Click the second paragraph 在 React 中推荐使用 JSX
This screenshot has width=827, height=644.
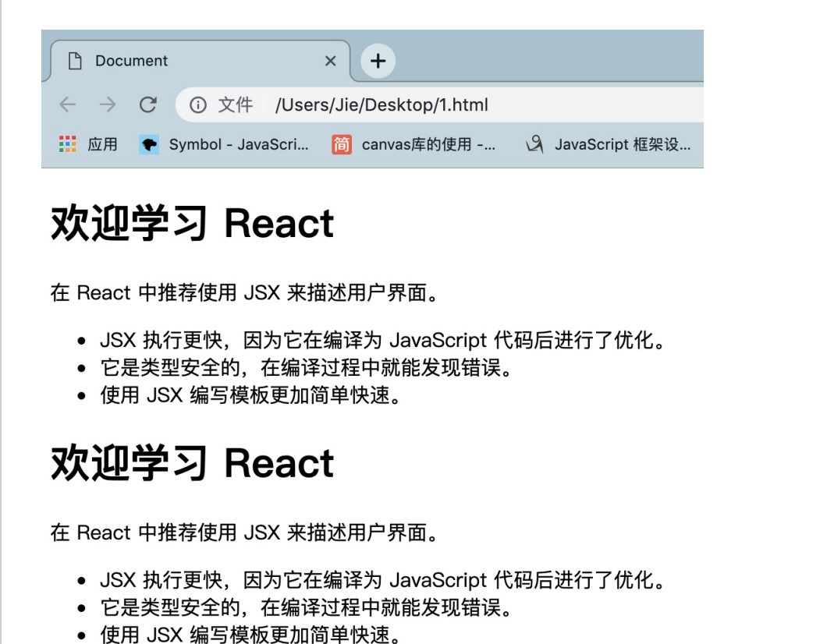(x=244, y=533)
